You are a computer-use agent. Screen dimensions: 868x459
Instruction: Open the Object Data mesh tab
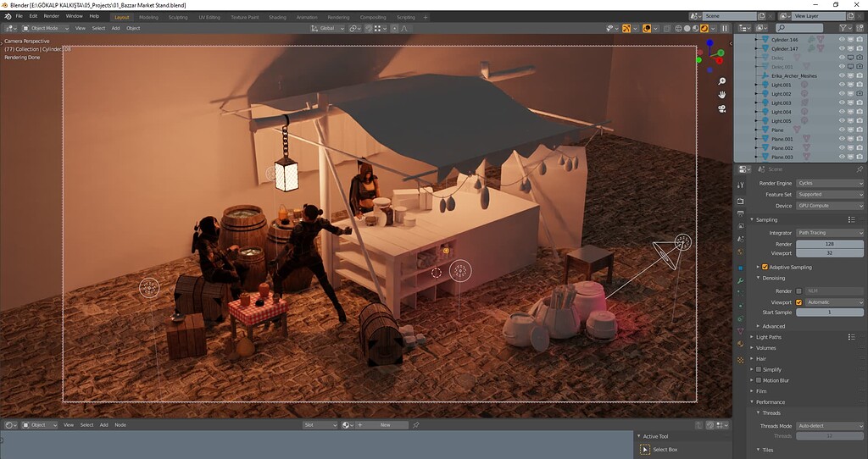click(741, 331)
